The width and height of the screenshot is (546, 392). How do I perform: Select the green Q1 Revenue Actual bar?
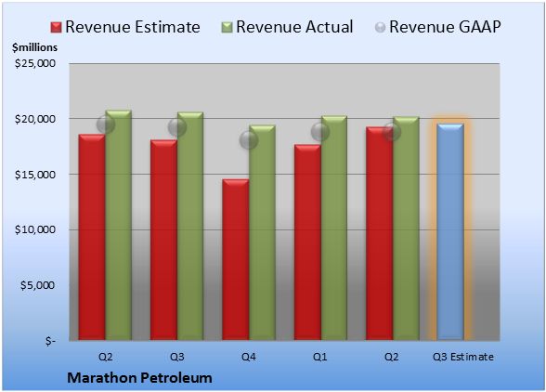[x=334, y=228]
